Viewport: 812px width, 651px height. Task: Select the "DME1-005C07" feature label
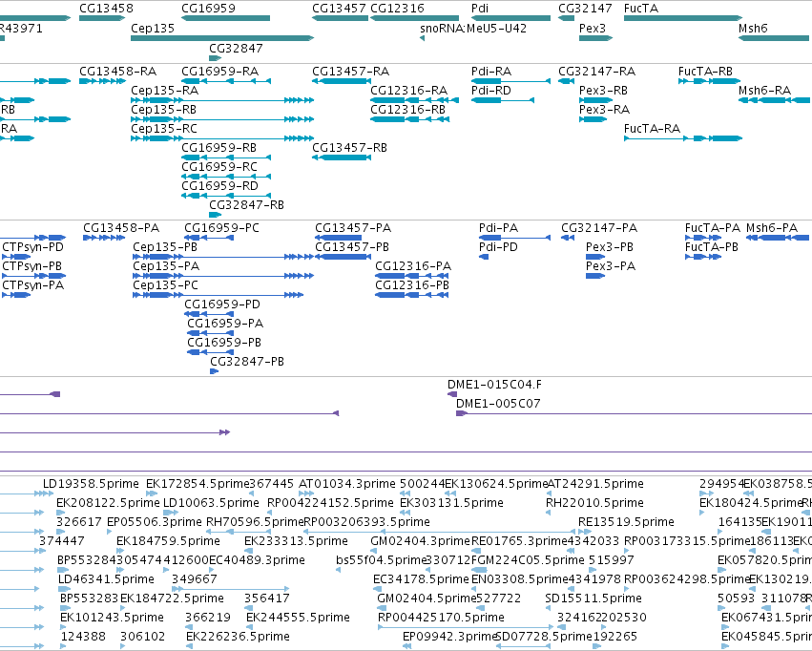coord(498,404)
